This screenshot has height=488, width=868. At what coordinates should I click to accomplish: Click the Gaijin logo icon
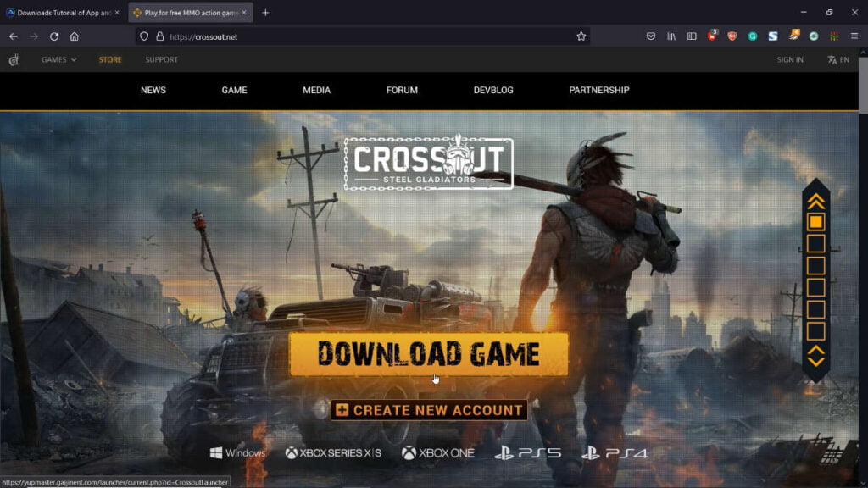pos(14,60)
